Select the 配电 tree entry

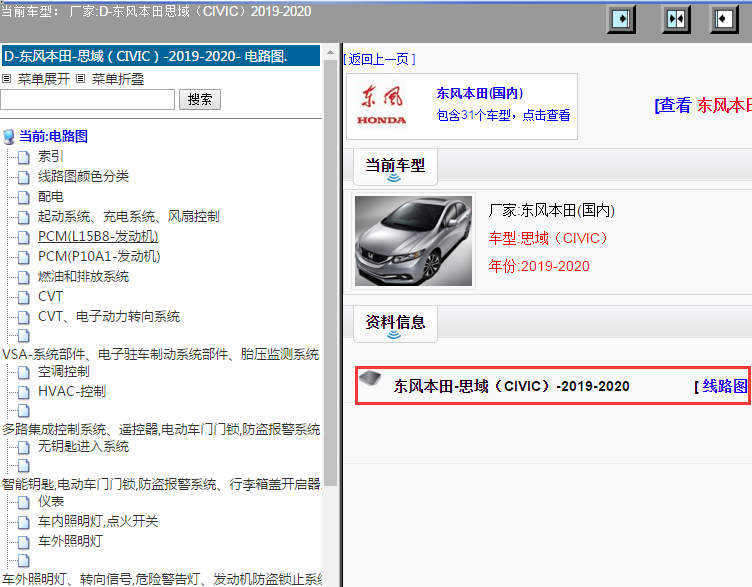[x=51, y=197]
